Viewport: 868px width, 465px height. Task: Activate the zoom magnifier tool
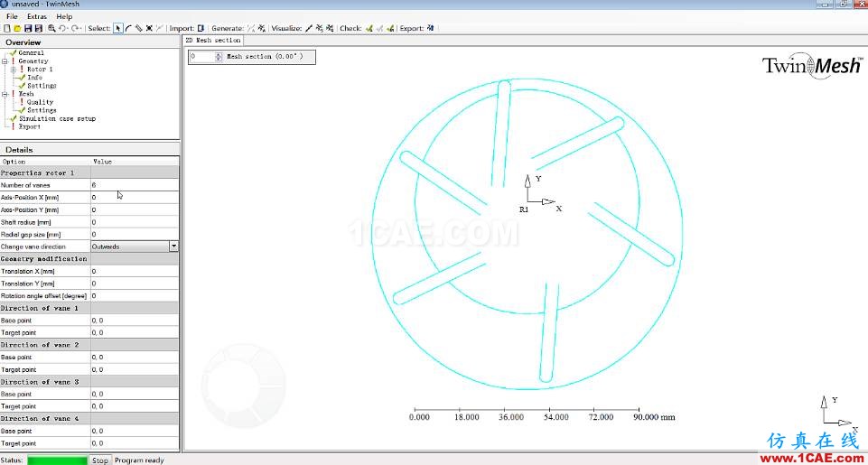tap(51, 28)
